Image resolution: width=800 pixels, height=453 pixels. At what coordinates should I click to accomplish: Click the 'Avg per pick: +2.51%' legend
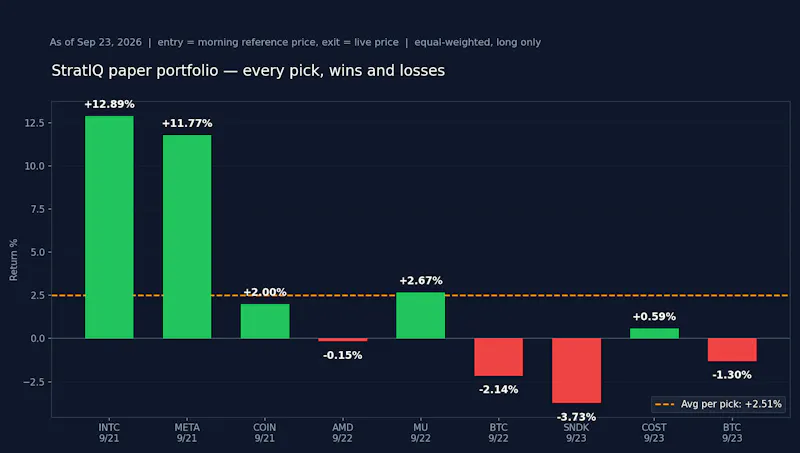pos(718,404)
